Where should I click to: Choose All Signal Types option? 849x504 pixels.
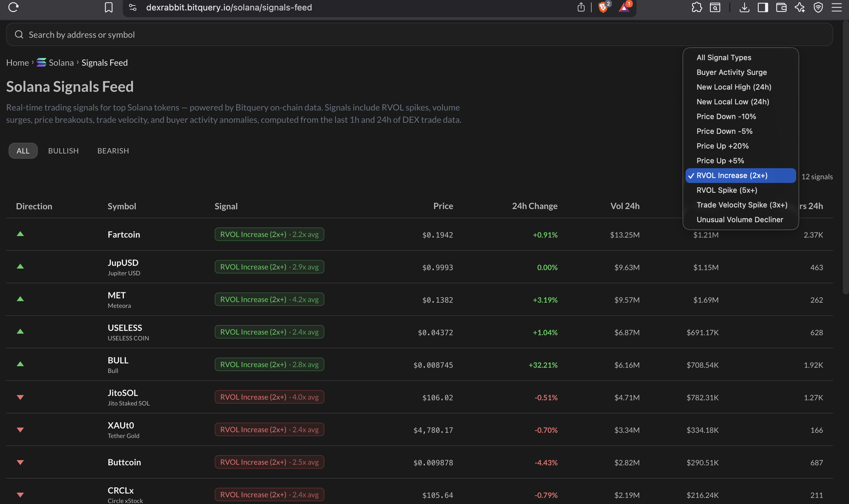click(x=724, y=57)
